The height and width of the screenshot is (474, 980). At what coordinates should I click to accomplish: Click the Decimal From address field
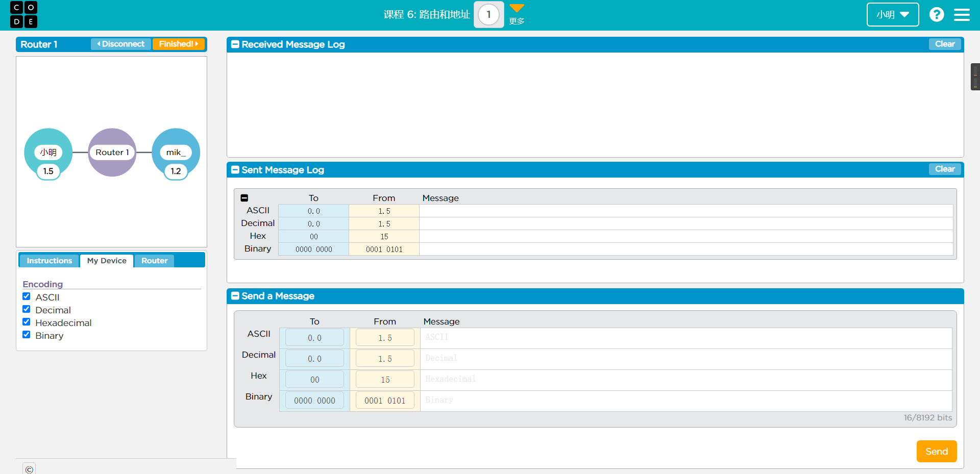(385, 359)
